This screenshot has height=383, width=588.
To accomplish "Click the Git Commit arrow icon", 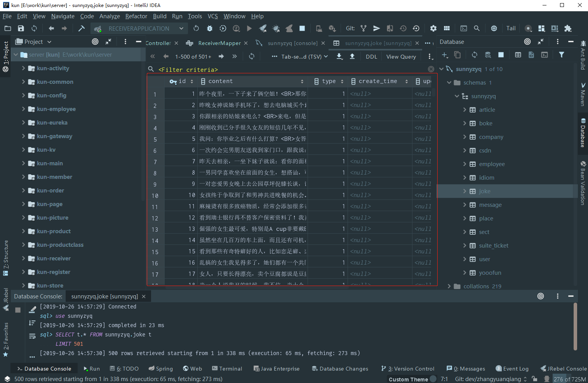I will (376, 28).
